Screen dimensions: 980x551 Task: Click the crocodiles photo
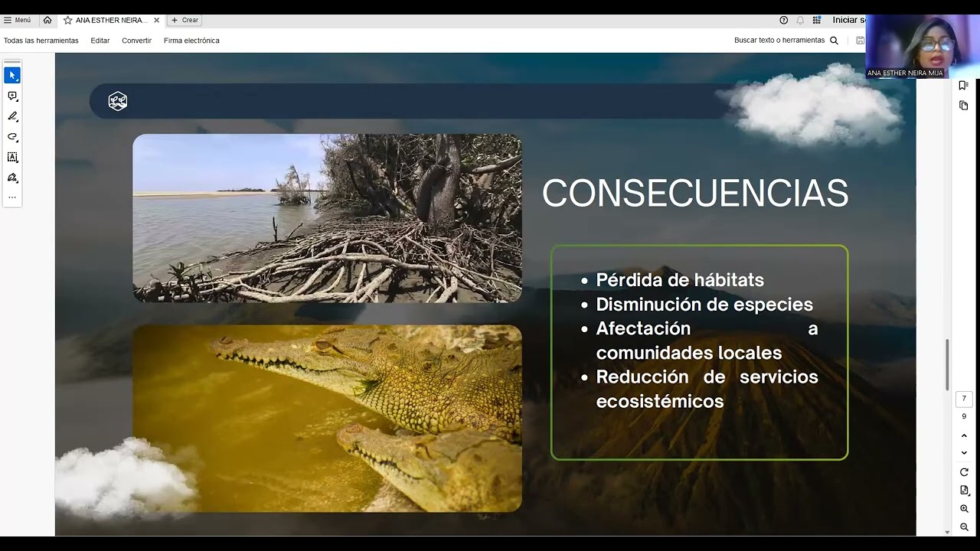pyautogui.click(x=327, y=419)
